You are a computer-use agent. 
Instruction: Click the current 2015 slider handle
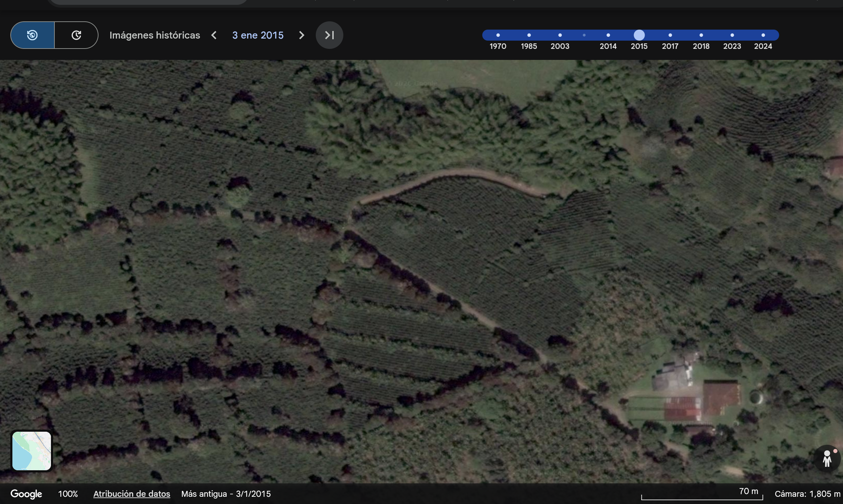(639, 35)
